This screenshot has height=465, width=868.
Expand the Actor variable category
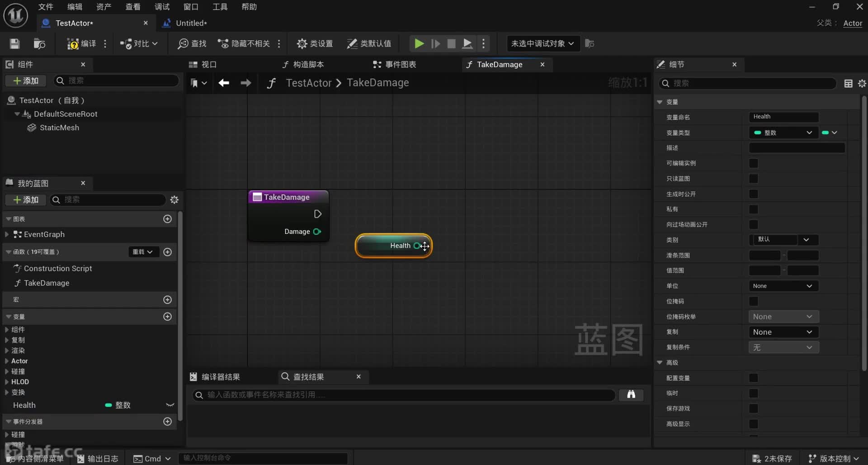pyautogui.click(x=7, y=361)
